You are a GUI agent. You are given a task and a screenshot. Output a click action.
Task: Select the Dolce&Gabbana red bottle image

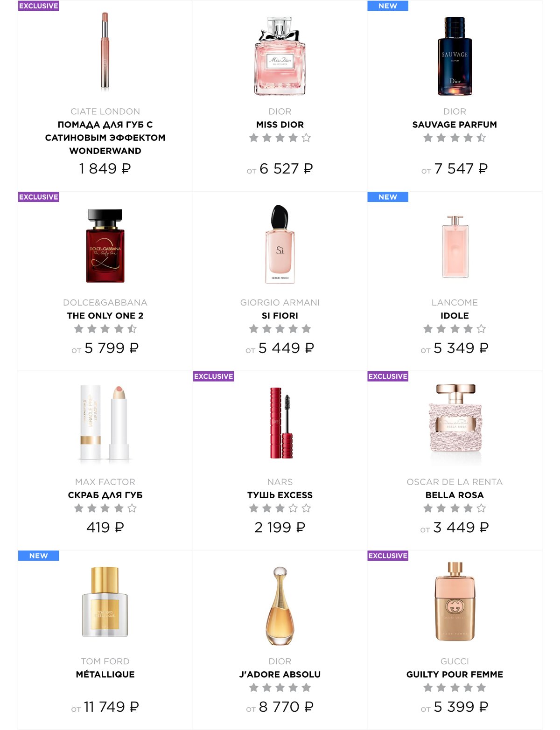pos(105,245)
